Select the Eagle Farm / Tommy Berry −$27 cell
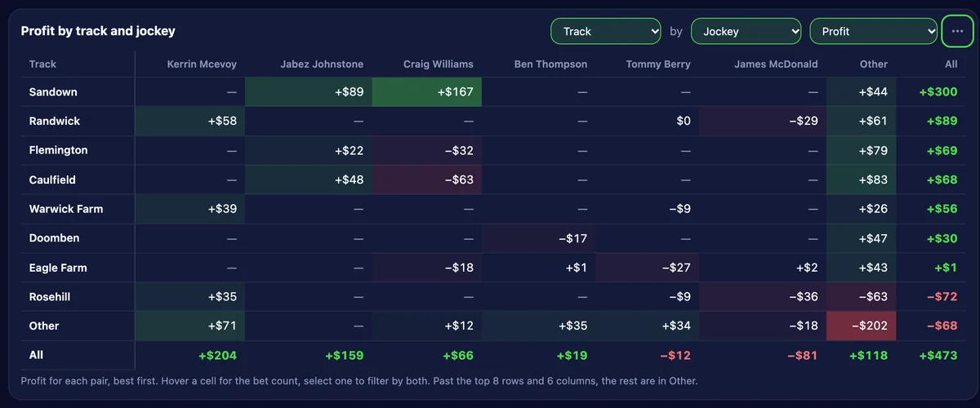 648,268
